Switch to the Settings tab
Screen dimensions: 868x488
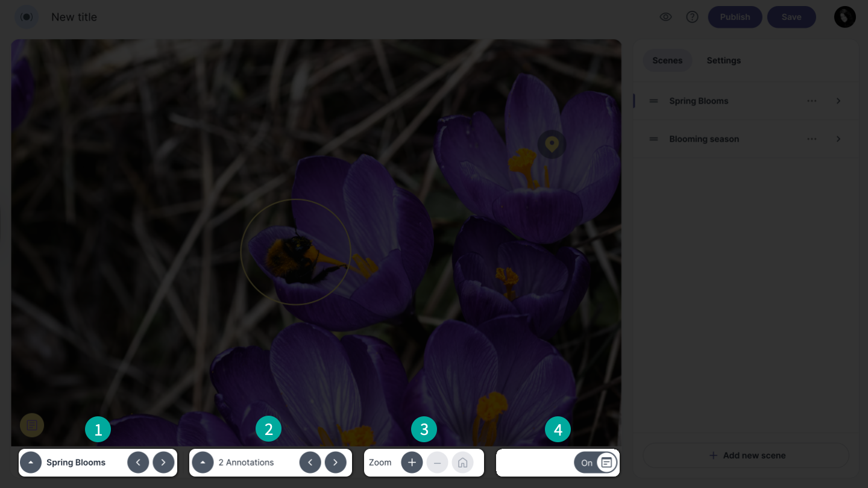pos(723,60)
